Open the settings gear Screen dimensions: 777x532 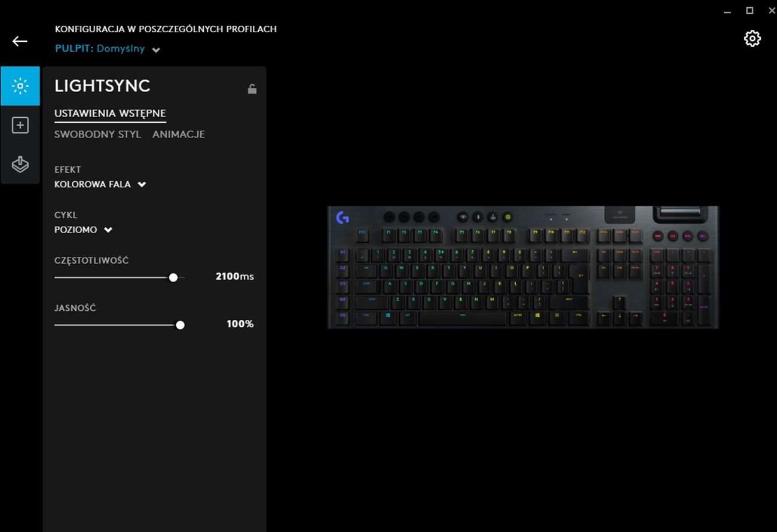tap(752, 39)
